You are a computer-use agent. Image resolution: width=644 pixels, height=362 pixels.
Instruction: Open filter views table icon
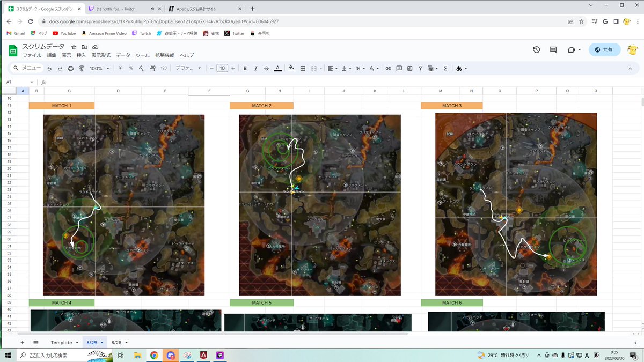click(432, 68)
